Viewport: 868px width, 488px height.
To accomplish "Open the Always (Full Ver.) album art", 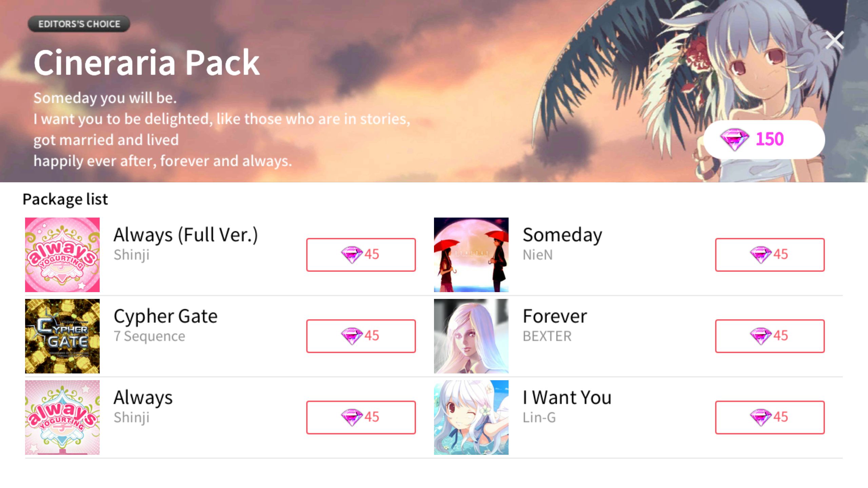I will coord(62,255).
